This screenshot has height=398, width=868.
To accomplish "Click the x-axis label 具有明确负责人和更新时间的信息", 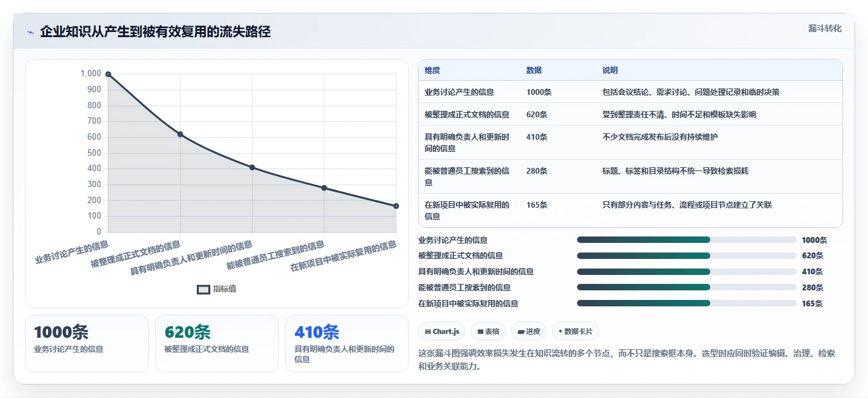I will point(192,258).
